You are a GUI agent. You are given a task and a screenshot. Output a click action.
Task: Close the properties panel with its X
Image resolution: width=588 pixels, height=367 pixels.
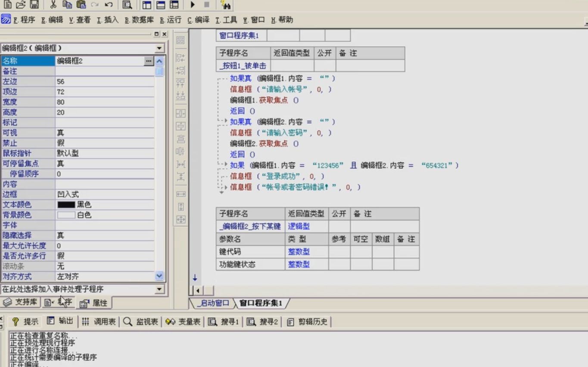164,34
